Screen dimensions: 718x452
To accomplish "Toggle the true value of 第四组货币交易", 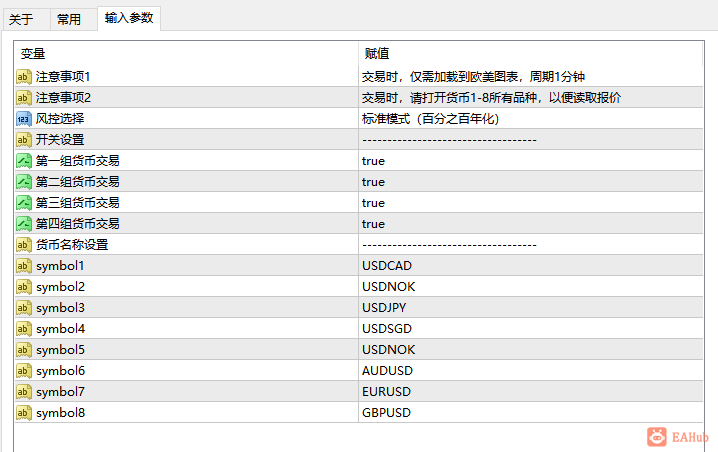I will point(530,224).
